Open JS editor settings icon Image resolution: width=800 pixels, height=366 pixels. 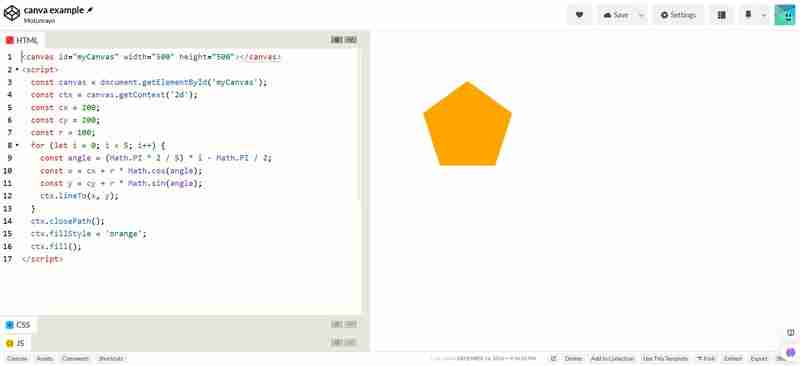pyautogui.click(x=337, y=343)
